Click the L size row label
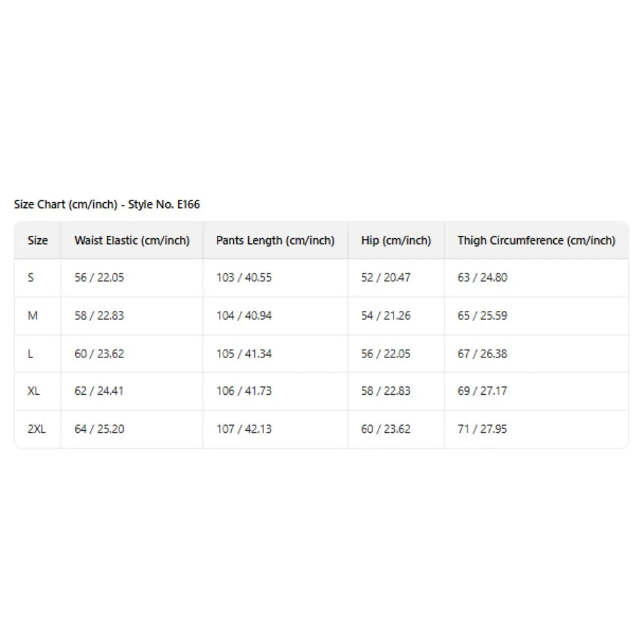644x644 pixels. point(30,354)
